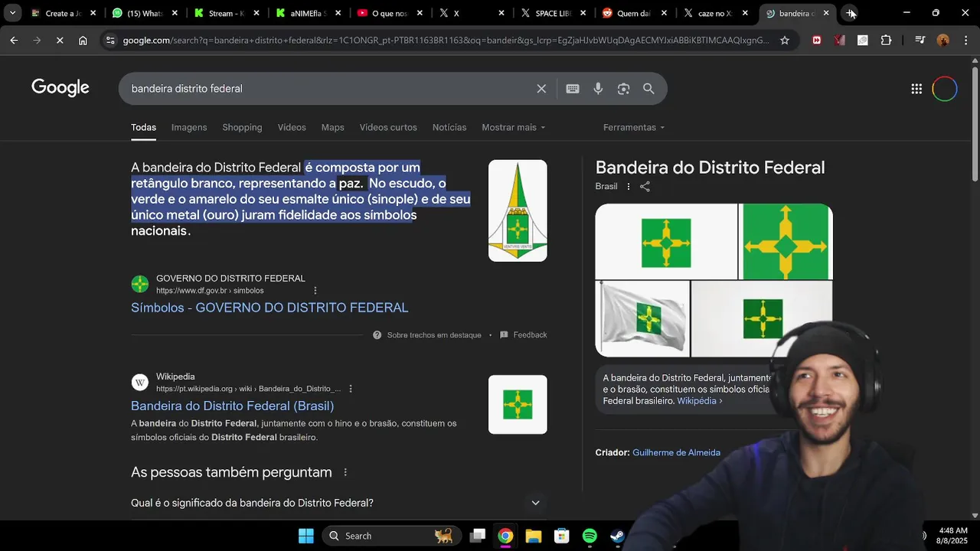Click the Windows taskbar Search box
This screenshot has width=980, height=551.
(x=391, y=536)
